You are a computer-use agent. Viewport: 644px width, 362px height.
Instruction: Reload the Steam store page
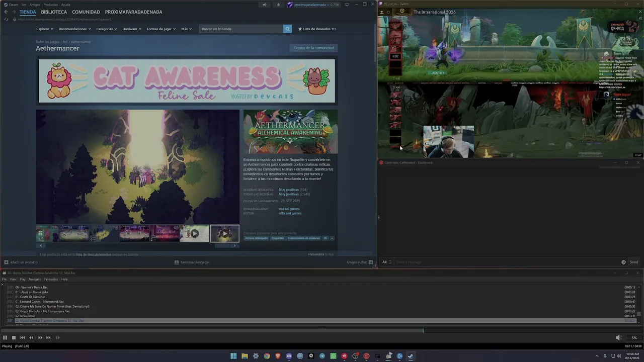(6, 19)
